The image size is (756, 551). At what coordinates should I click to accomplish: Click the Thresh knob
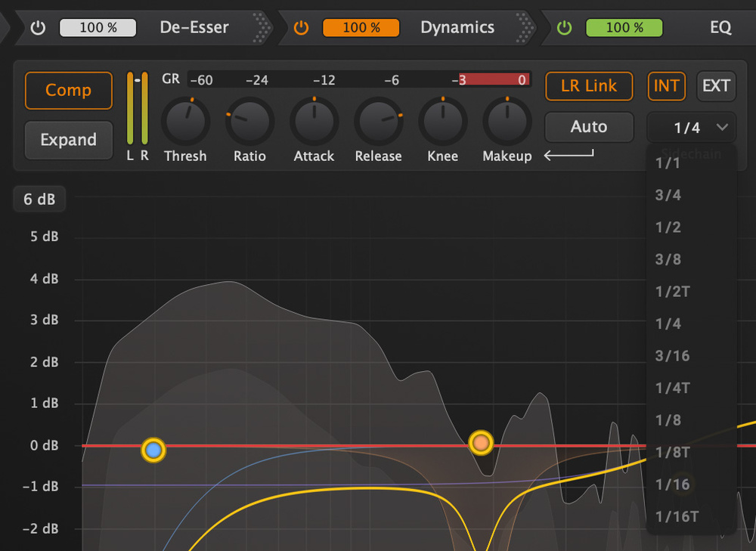coord(186,120)
